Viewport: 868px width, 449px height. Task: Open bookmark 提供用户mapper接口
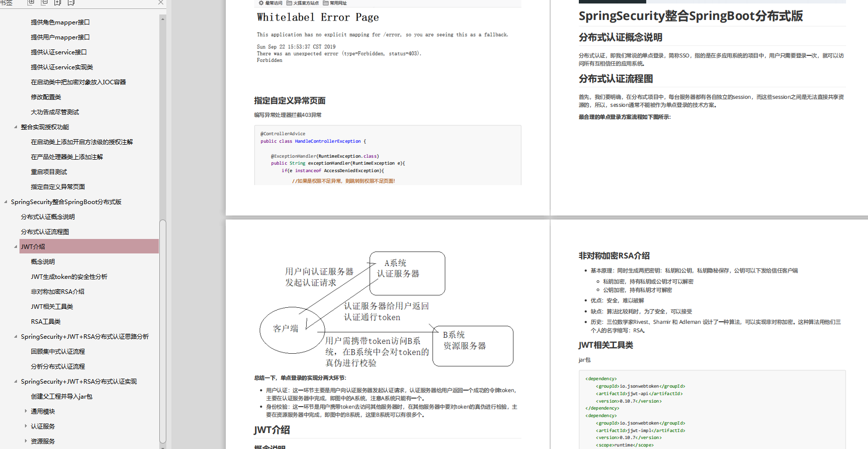60,37
